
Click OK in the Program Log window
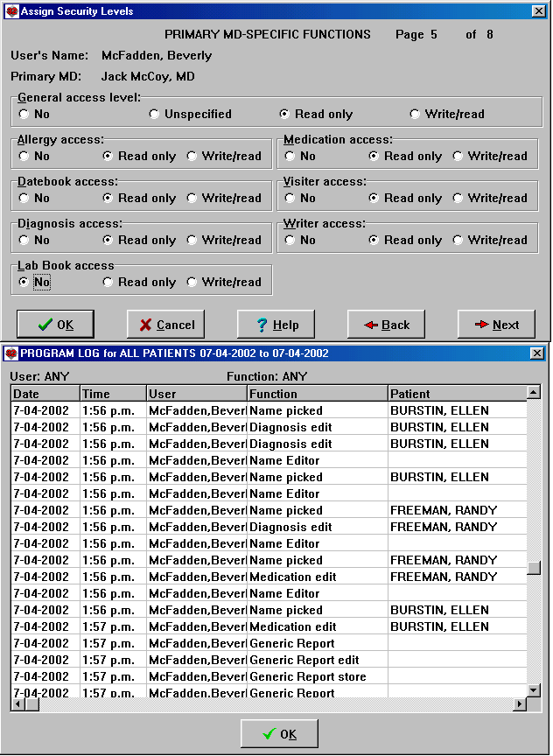pyautogui.click(x=279, y=734)
